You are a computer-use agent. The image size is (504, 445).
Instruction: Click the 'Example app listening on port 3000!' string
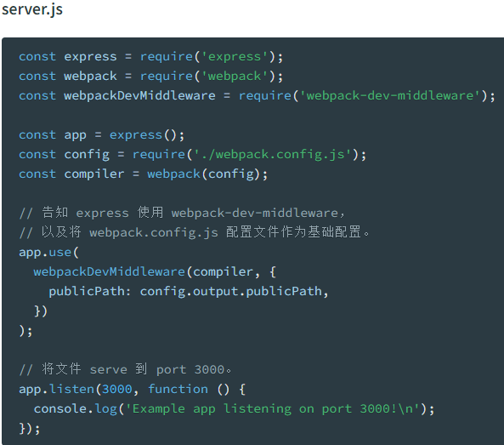click(273, 409)
